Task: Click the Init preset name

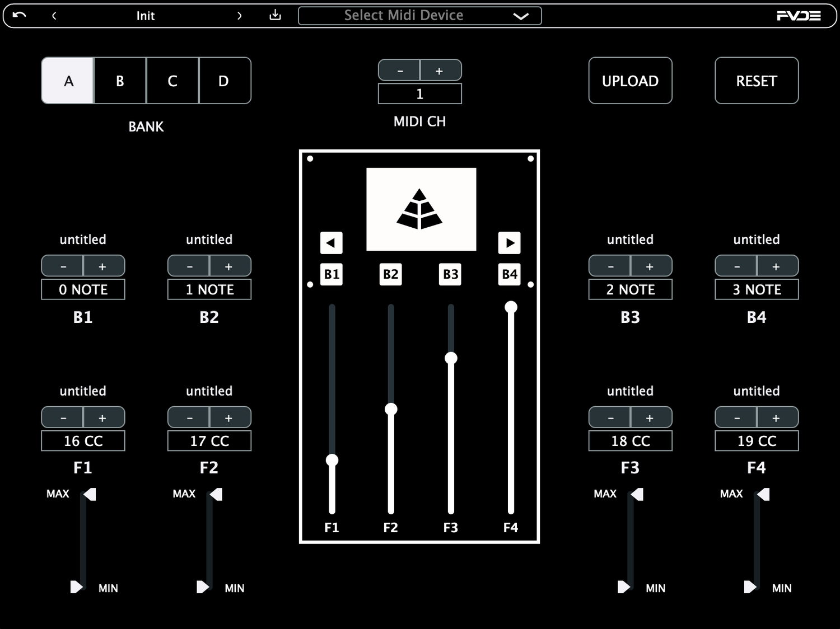Action: point(146,16)
